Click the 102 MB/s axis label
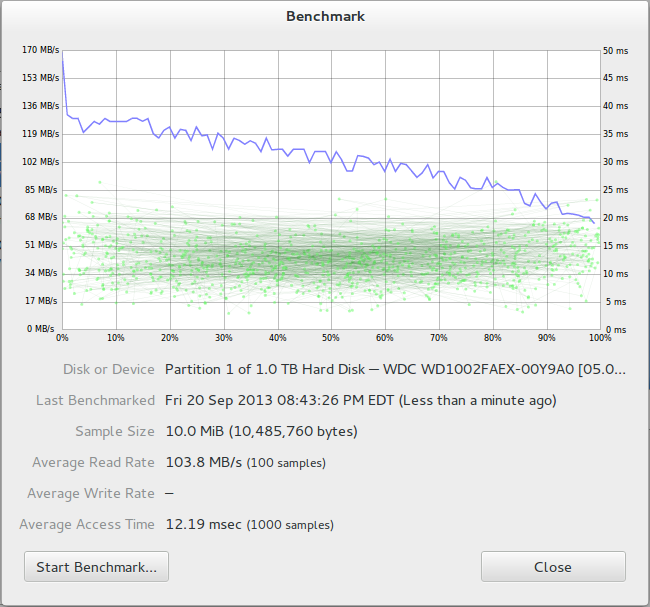This screenshot has width=650, height=607. click(x=41, y=162)
